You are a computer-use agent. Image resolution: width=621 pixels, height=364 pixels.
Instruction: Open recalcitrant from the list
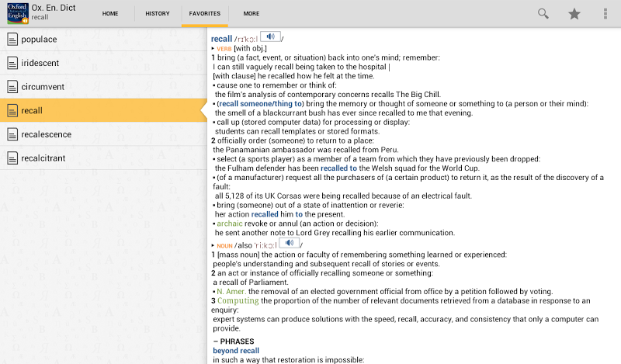pos(103,158)
